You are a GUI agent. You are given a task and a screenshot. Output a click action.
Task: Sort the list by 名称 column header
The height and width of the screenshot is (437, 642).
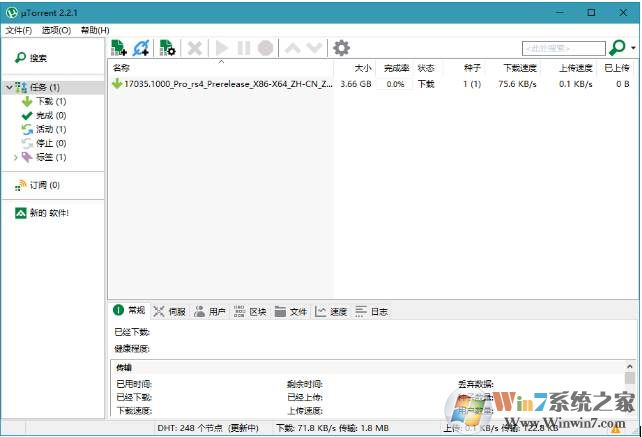click(x=221, y=68)
